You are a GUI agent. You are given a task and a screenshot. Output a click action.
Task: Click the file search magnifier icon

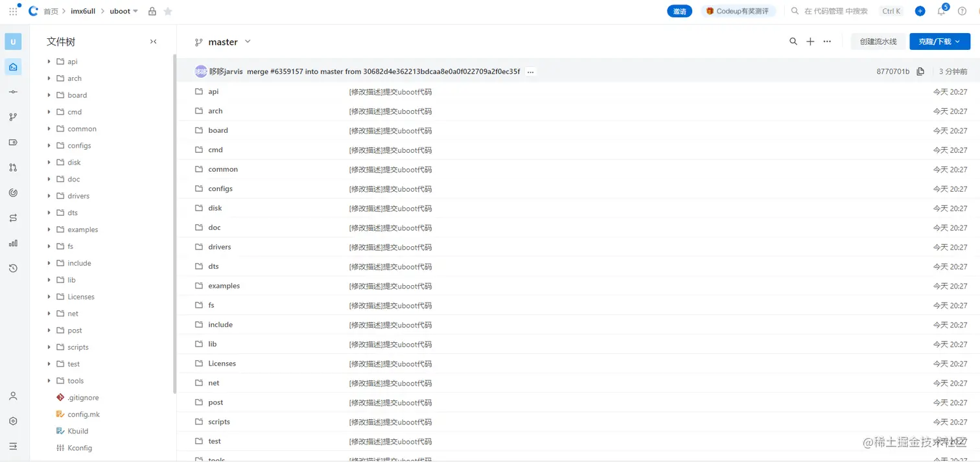pyautogui.click(x=793, y=41)
